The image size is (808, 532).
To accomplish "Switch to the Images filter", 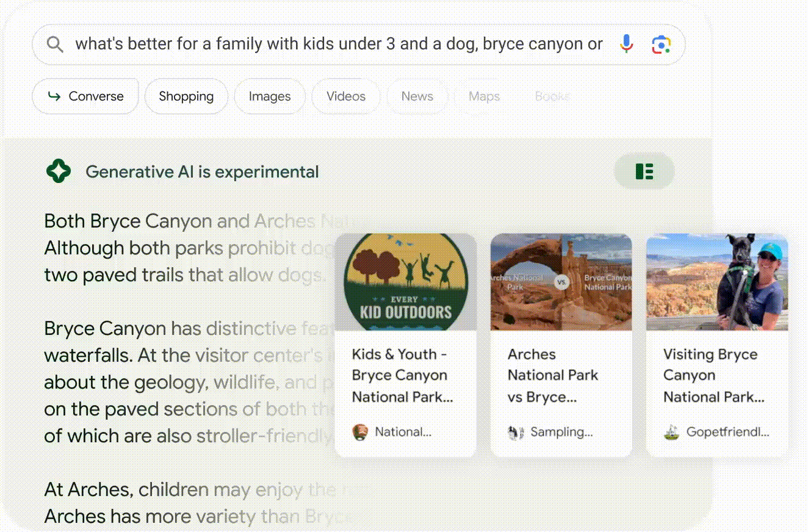I will click(x=269, y=96).
